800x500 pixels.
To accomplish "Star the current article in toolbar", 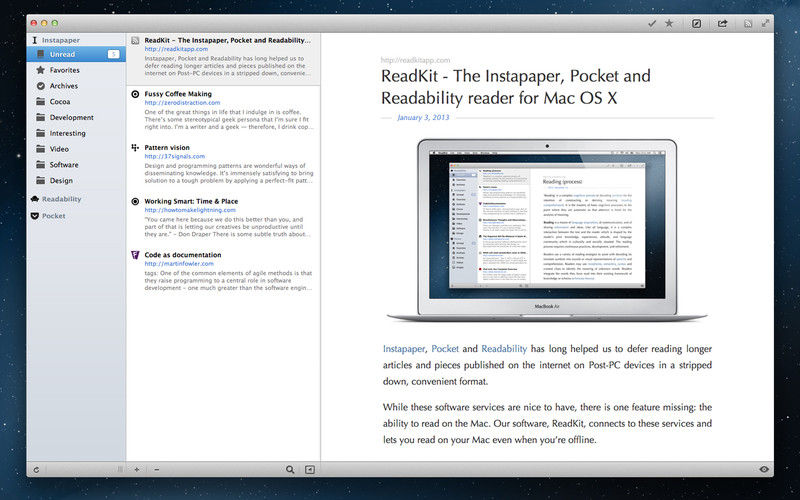I will click(669, 23).
